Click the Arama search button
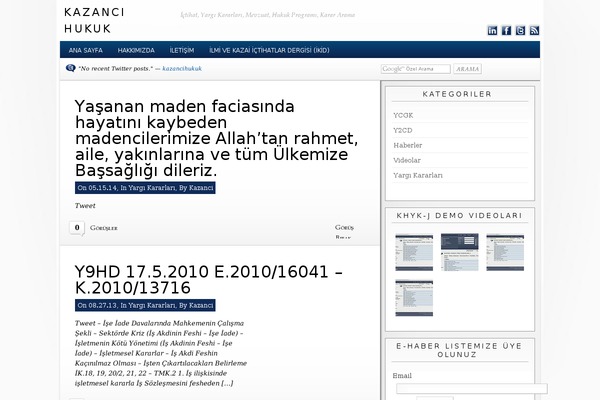This screenshot has height=400, width=600. pos(468,69)
